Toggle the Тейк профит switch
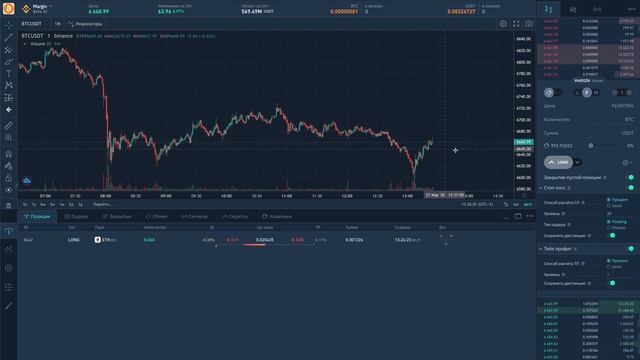 (x=631, y=249)
